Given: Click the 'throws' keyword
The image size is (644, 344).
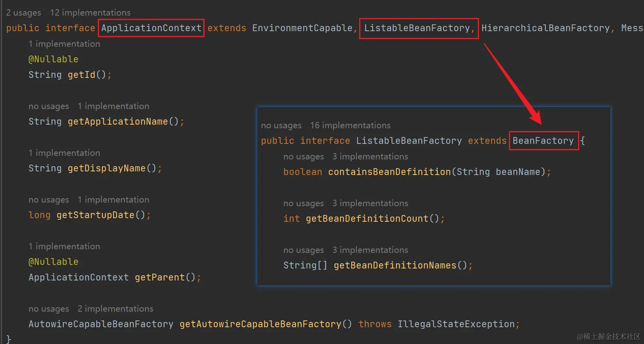Looking at the screenshot, I should tap(375, 324).
